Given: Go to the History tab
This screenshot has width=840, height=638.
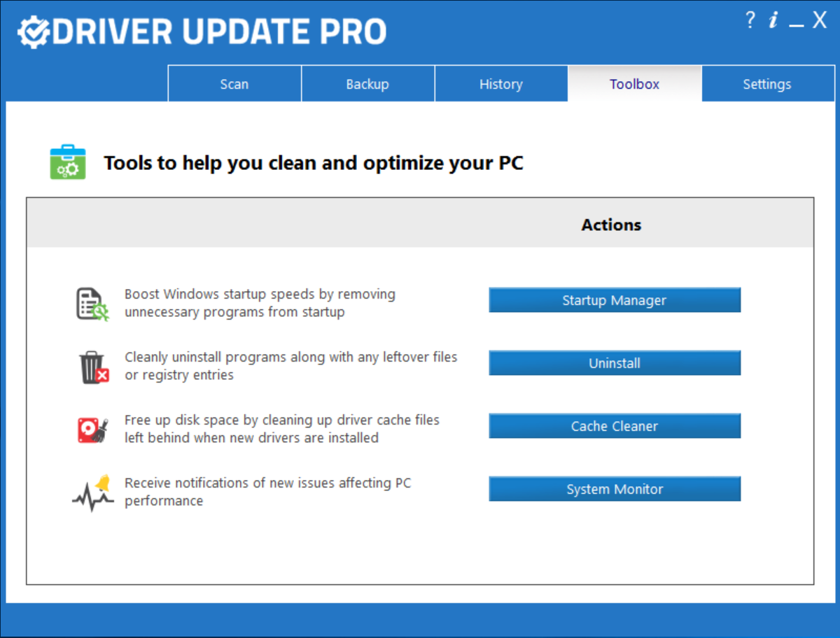Looking at the screenshot, I should 500,84.
